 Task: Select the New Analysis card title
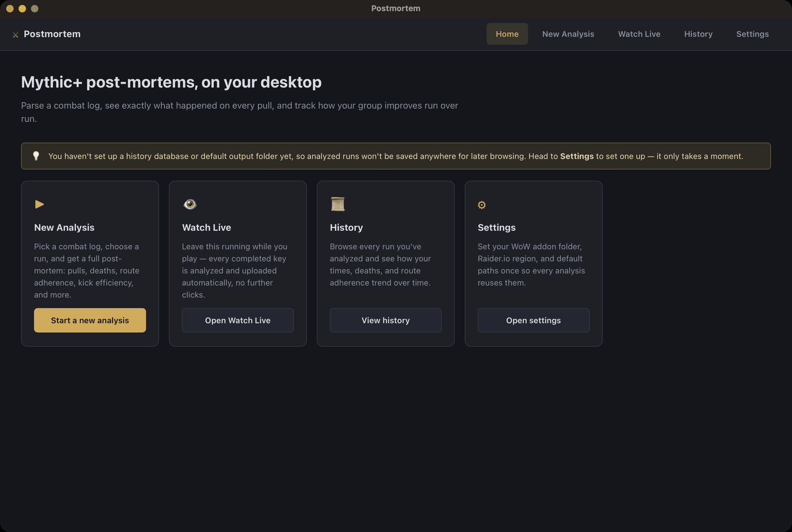coord(64,228)
